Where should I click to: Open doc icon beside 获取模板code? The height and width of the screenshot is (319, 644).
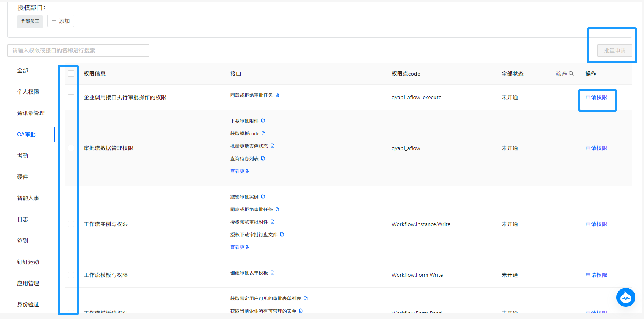point(263,134)
